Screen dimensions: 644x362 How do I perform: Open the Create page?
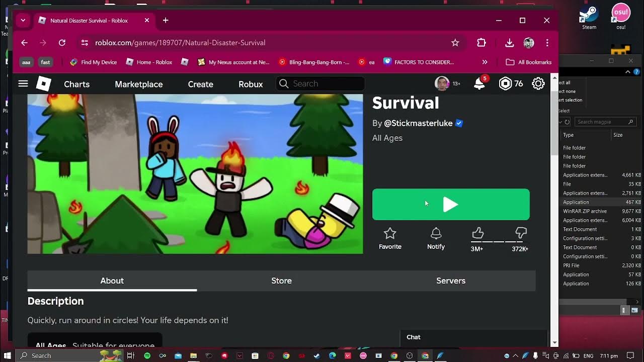pyautogui.click(x=200, y=84)
